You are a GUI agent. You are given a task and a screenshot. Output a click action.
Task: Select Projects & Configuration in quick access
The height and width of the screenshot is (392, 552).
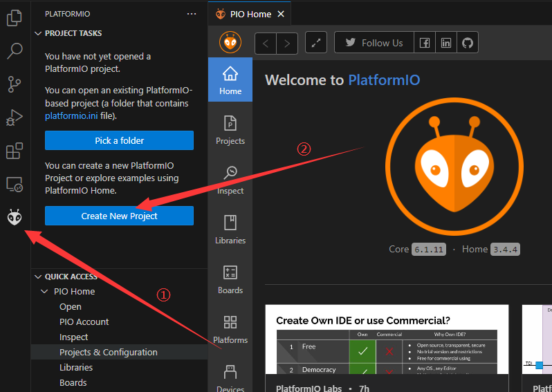coord(119,352)
